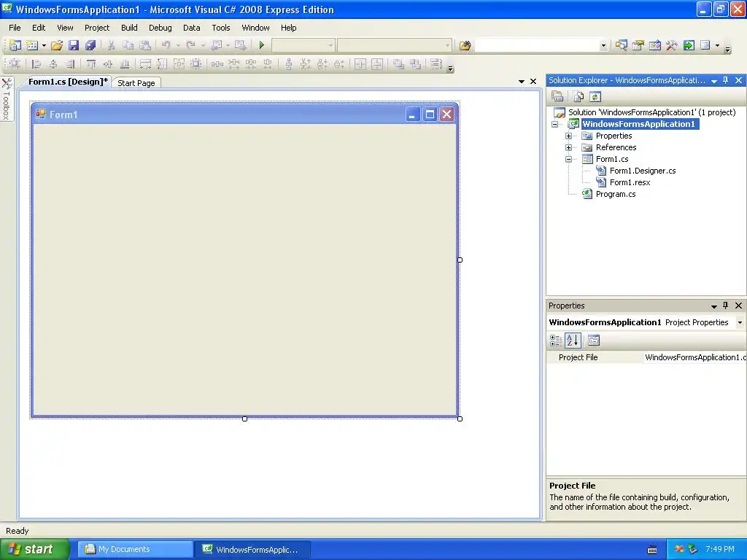Toggle auto-hide pin on Solution Explorer
The height and width of the screenshot is (560, 747).
pyautogui.click(x=726, y=80)
